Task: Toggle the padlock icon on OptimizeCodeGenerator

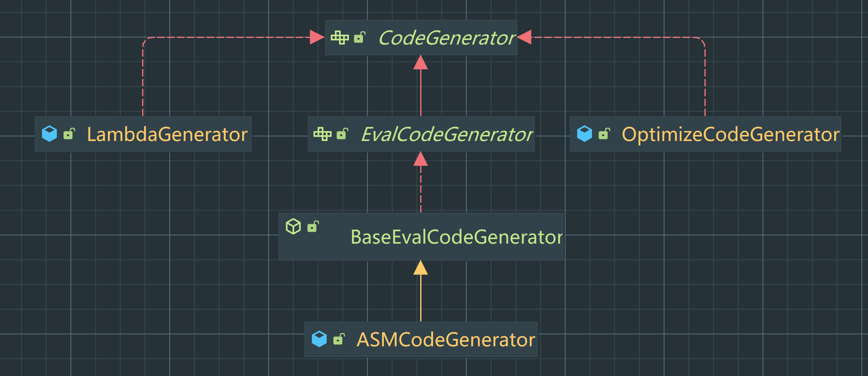Action: coord(604,134)
